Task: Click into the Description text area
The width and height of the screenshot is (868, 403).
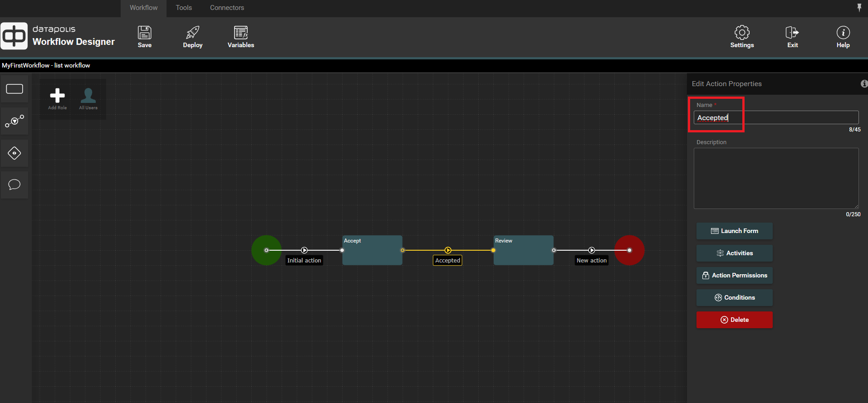Action: pyautogui.click(x=776, y=178)
